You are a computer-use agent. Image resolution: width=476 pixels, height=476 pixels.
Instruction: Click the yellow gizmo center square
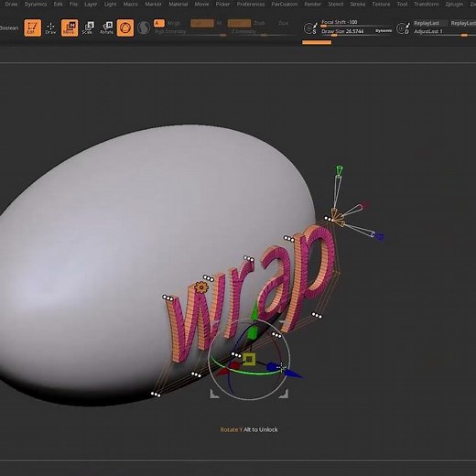tap(249, 360)
